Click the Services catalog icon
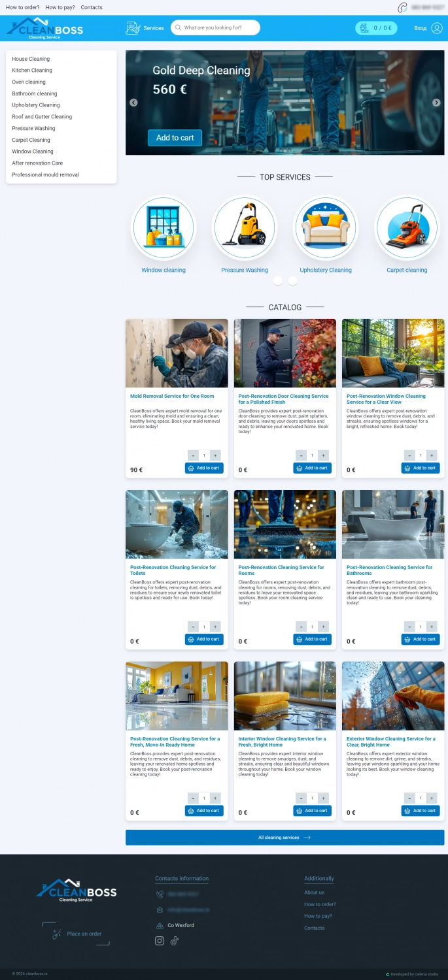The image size is (448, 980). [x=133, y=28]
